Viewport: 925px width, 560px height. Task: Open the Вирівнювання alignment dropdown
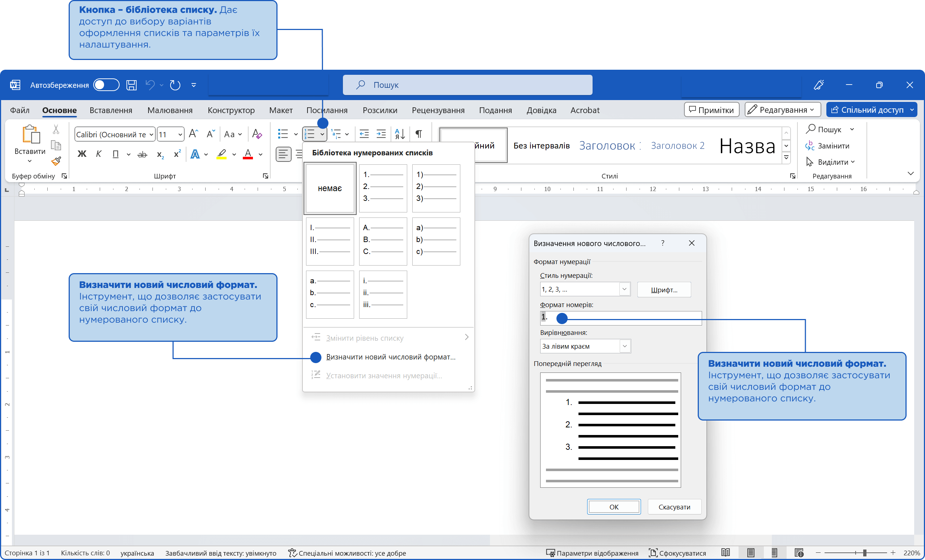[x=625, y=346]
